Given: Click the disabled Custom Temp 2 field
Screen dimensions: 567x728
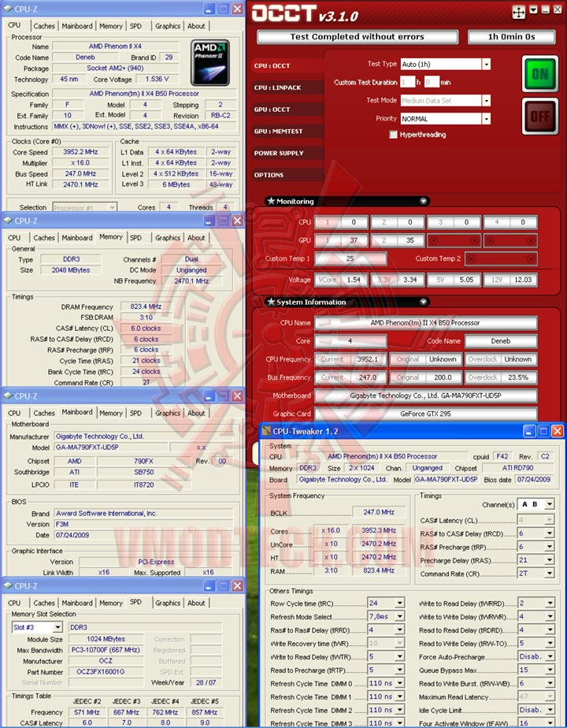Looking at the screenshot, I should [x=501, y=258].
